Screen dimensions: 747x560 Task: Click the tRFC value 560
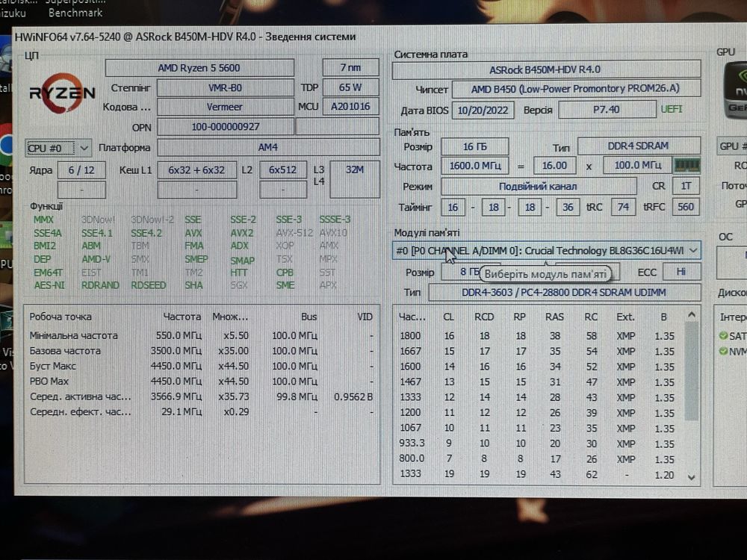click(x=686, y=207)
